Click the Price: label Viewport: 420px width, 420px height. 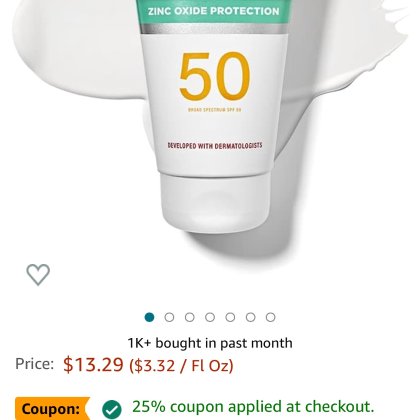click(x=34, y=364)
